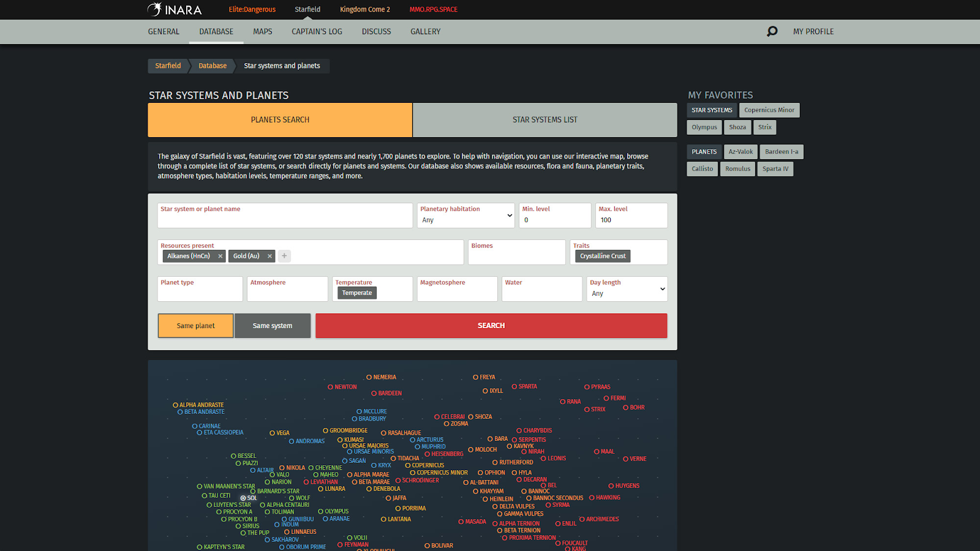The image size is (980, 551).
Task: Focus the star system or planet name field
Action: coord(285,216)
